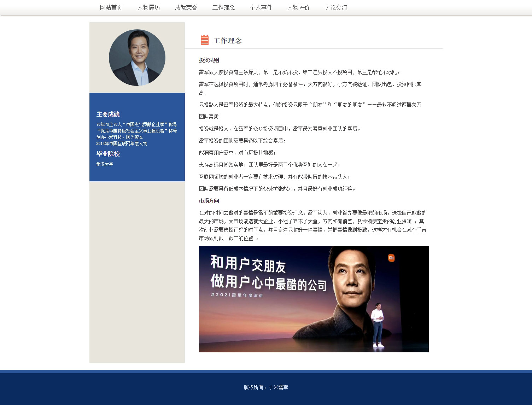Screen dimensions: 532x405
Task: Click the footer text 版权所有：小米雷军
Action: tap(266, 387)
